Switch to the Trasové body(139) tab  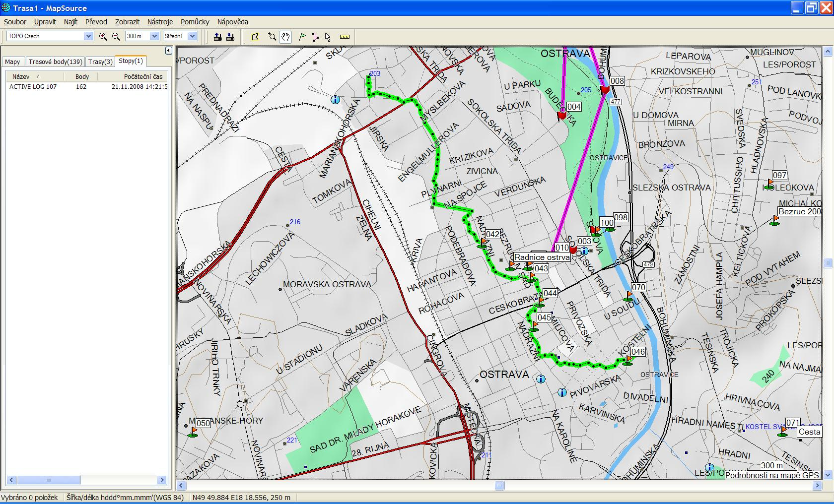click(55, 62)
